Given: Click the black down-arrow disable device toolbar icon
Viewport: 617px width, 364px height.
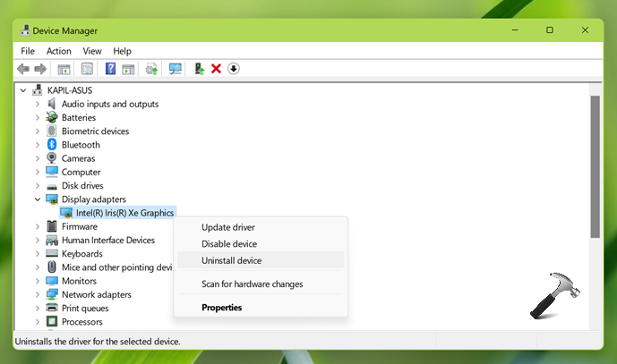Looking at the screenshot, I should 234,69.
